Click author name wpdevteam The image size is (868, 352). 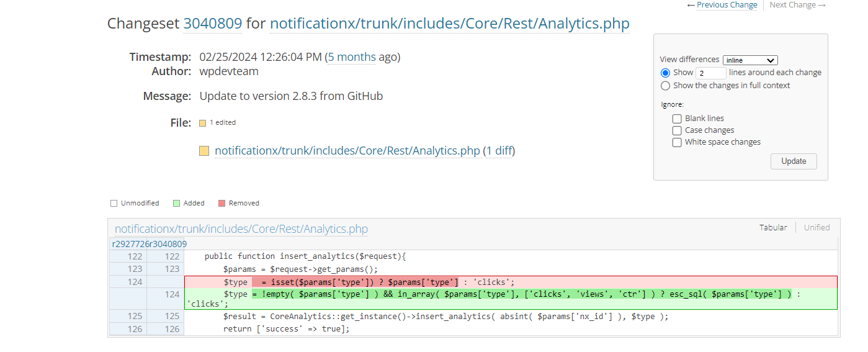[x=229, y=71]
